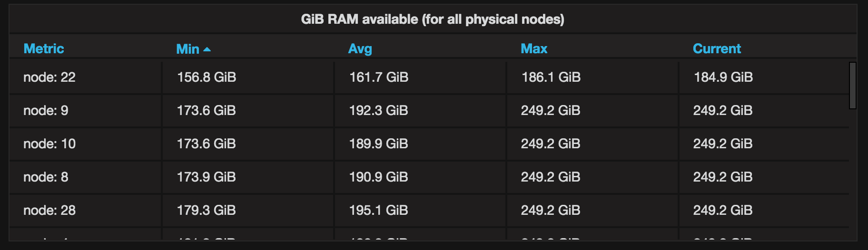Select the node: 22 metric cell
The image size is (868, 250).
click(49, 77)
